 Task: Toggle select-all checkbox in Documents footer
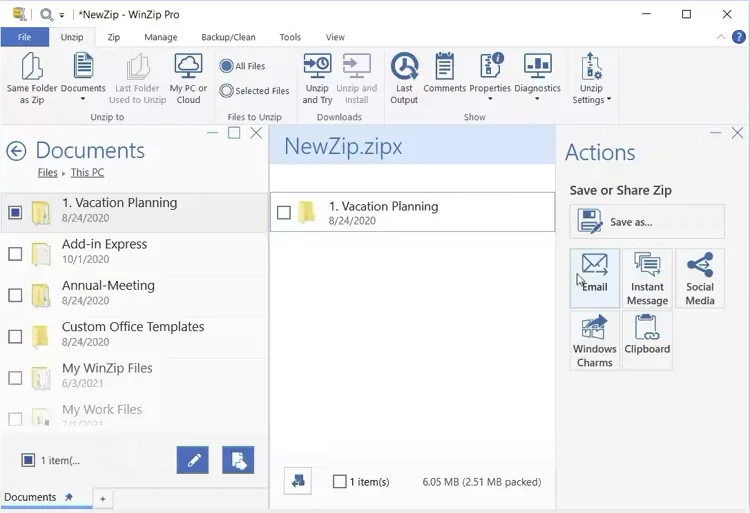(x=28, y=460)
